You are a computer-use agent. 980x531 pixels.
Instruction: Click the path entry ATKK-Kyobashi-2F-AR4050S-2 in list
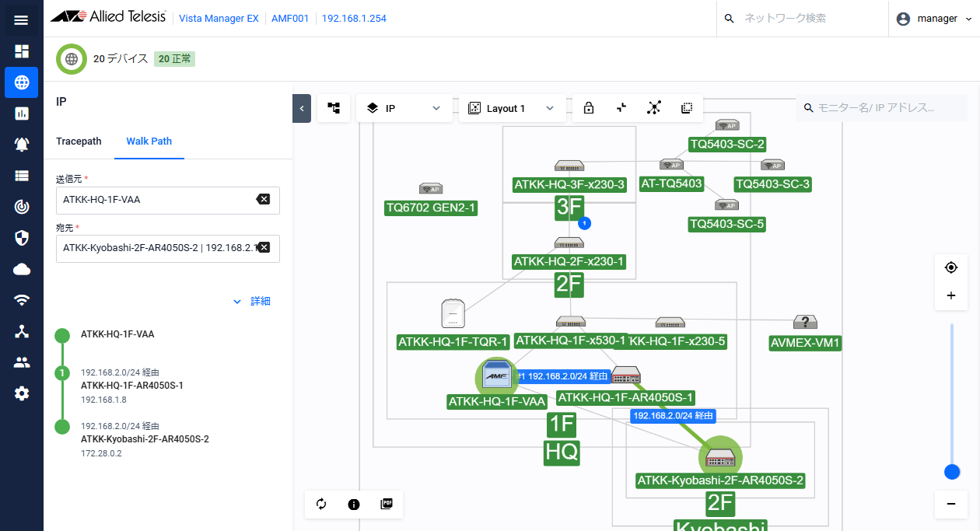click(x=145, y=439)
